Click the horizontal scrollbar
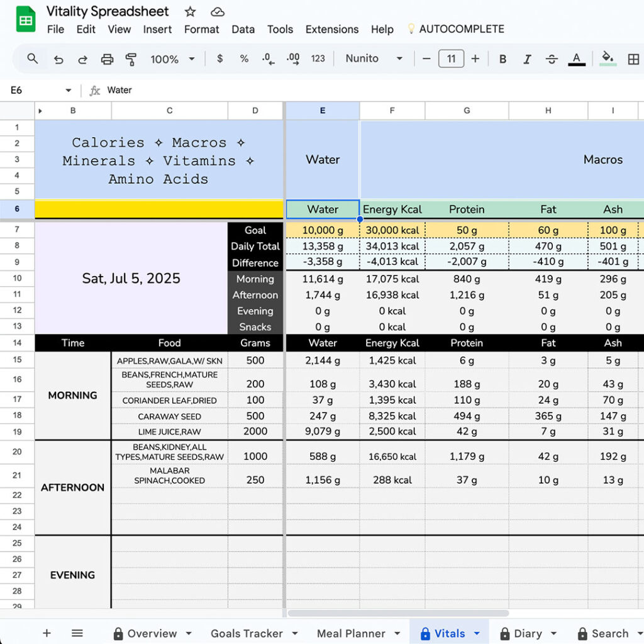The height and width of the screenshot is (644, 644). pyautogui.click(x=398, y=613)
